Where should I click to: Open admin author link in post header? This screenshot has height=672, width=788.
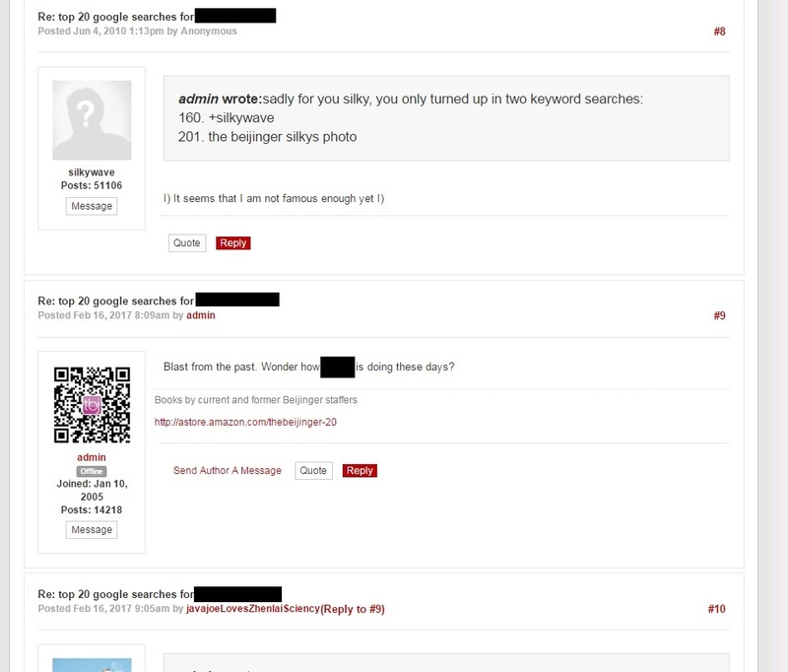(201, 315)
